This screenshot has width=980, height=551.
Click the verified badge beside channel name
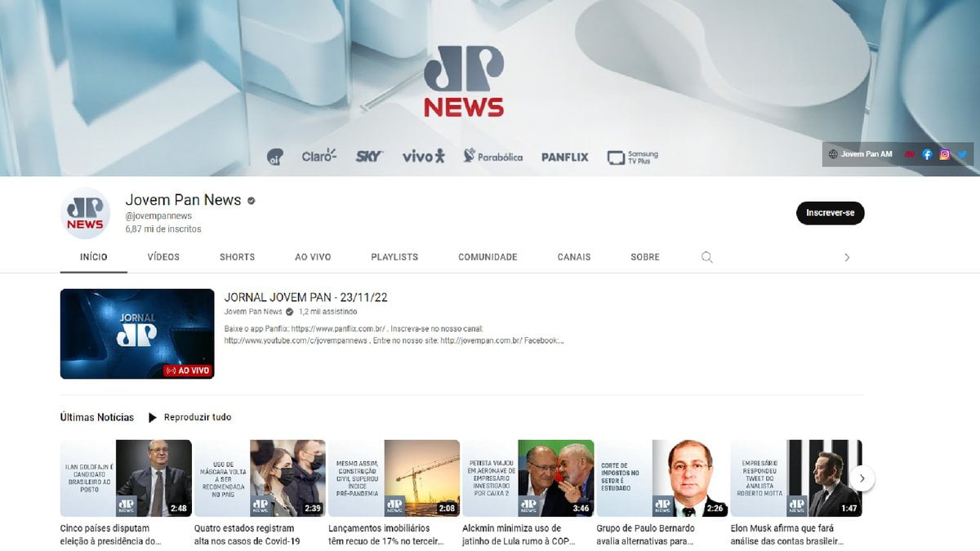pyautogui.click(x=252, y=200)
